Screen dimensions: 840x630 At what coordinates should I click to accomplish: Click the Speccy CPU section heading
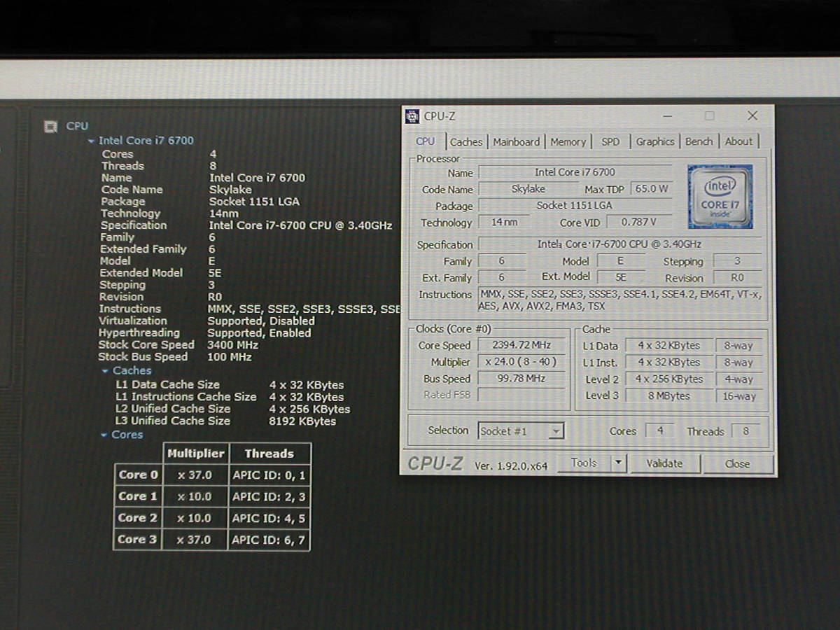coord(77,127)
